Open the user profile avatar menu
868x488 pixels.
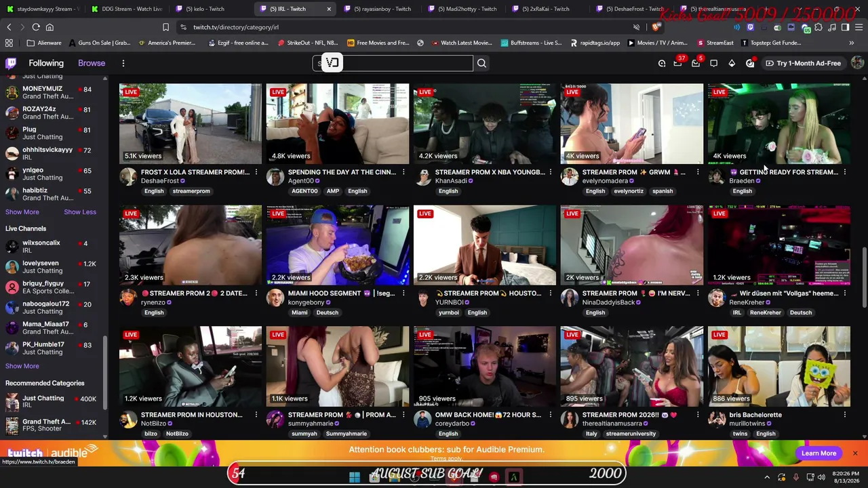tap(857, 63)
